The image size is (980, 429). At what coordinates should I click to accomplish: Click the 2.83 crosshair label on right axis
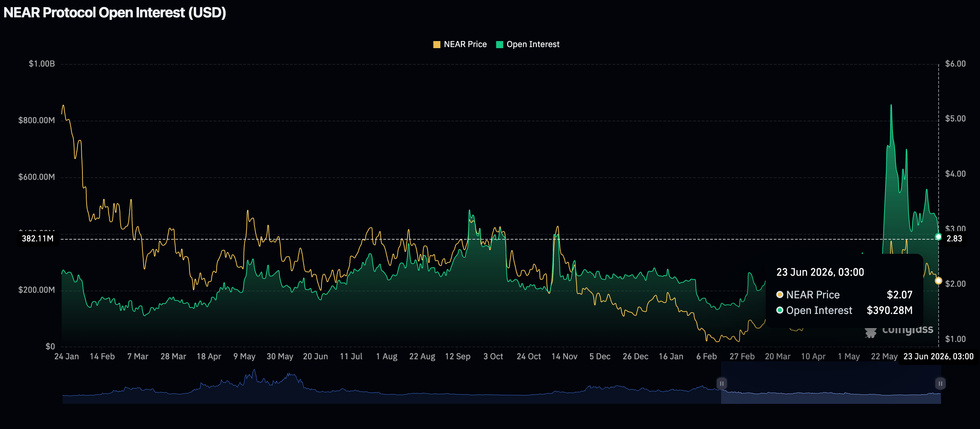pyautogui.click(x=954, y=239)
